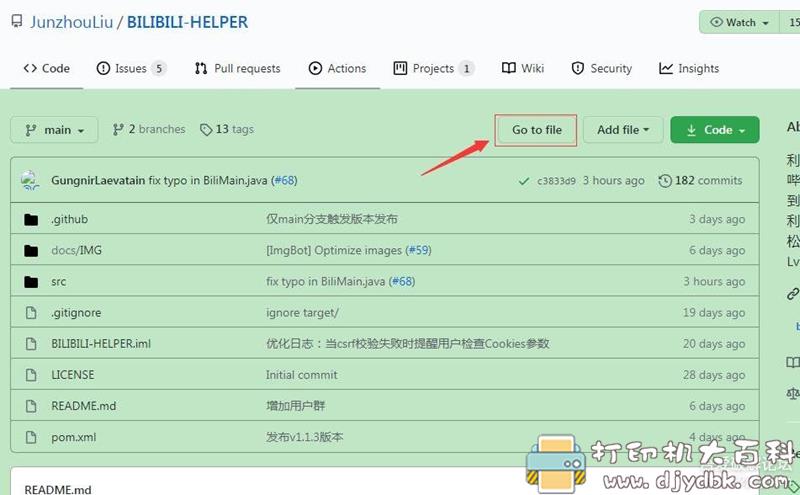Screen dimensions: 800x495
Task: Open src row commit 'fix typo in BiliMain.java'
Action: 326,282
